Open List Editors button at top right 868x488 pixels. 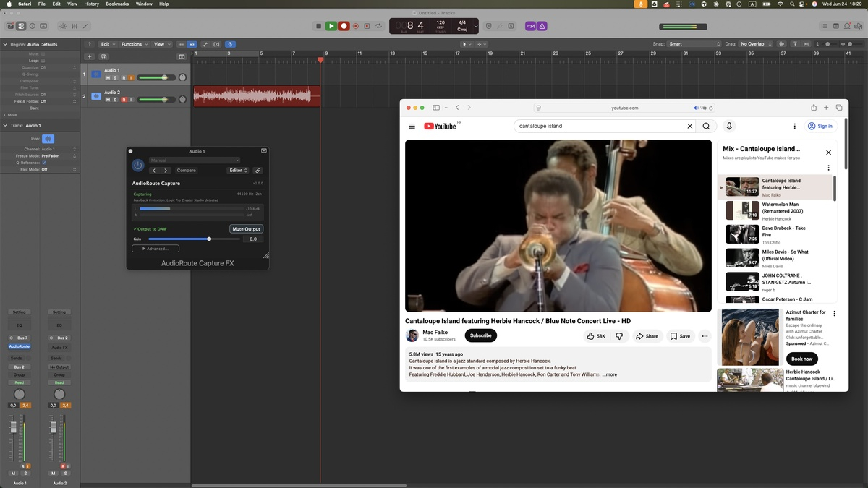825,26
